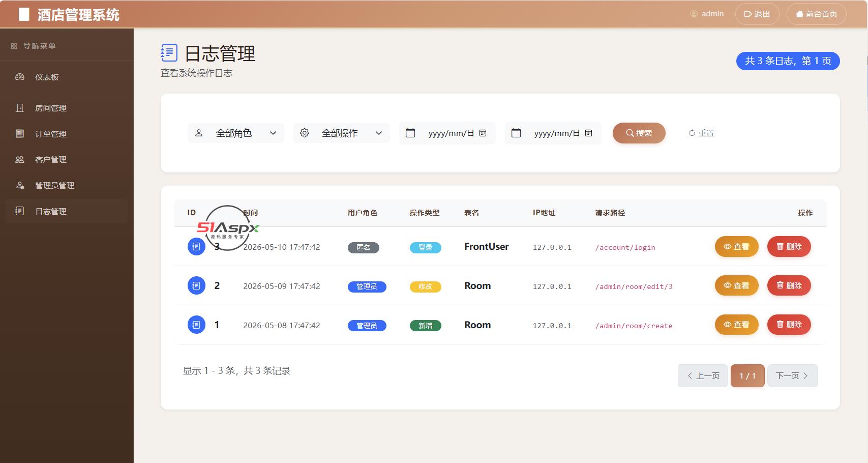The height and width of the screenshot is (463, 868).
Task: Click the customer management people icon
Action: (x=20, y=159)
